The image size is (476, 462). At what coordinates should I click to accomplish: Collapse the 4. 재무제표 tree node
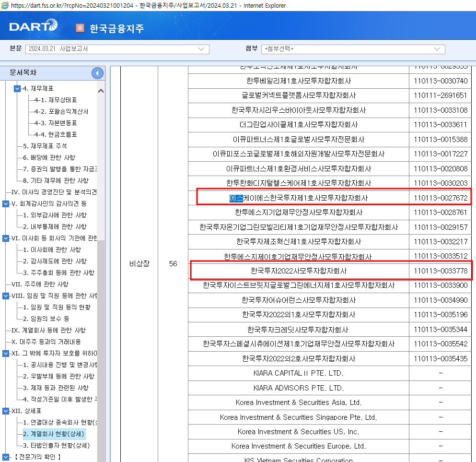[x=17, y=89]
